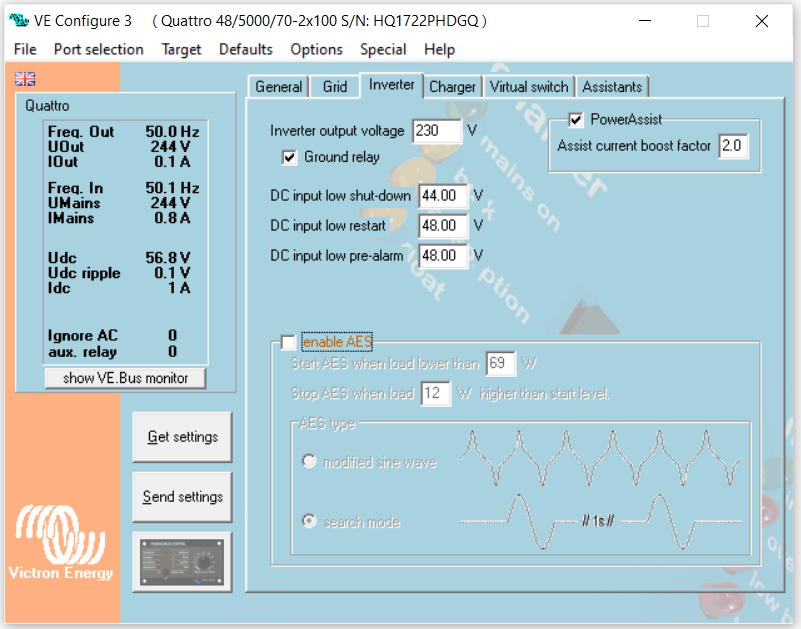Viewport: 801px width, 629px height.
Task: Select the Inverter tab
Action: coord(391,85)
